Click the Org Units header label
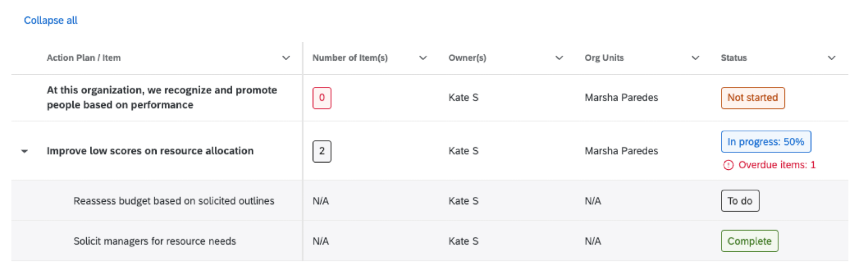The height and width of the screenshot is (275, 868). (604, 57)
